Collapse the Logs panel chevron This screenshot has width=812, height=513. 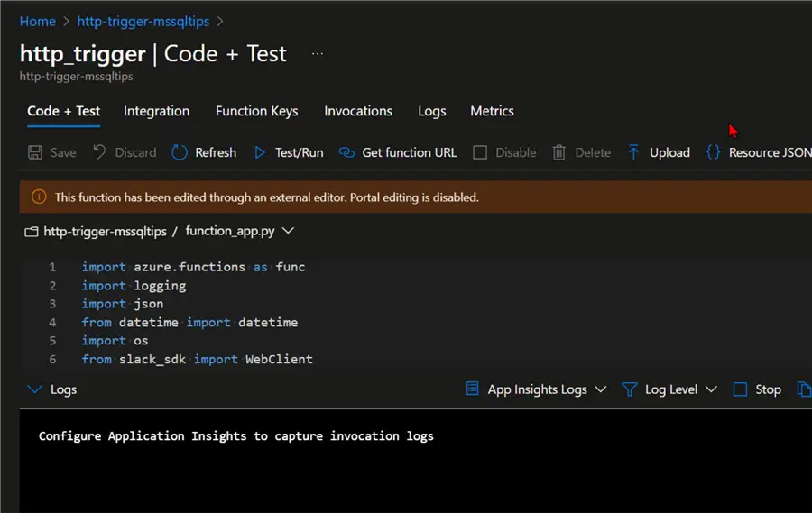click(35, 389)
